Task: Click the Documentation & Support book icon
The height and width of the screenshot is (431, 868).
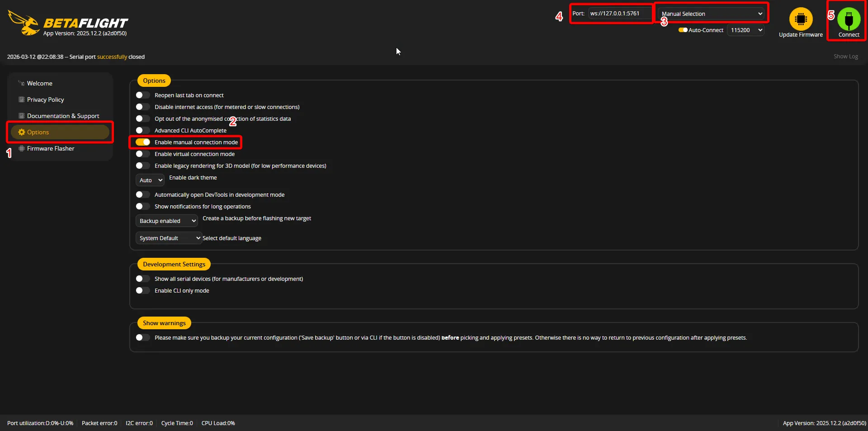Action: point(21,116)
